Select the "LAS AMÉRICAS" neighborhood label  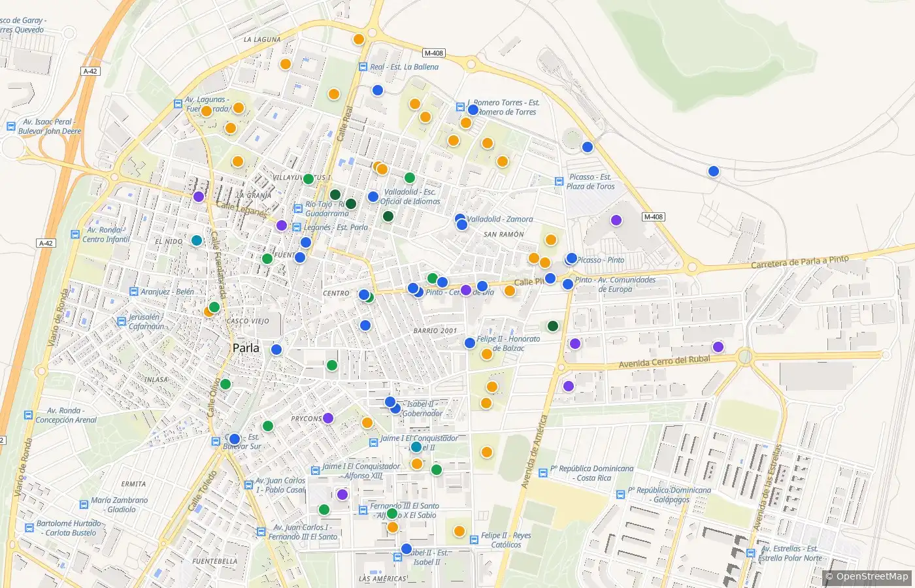tap(383, 579)
